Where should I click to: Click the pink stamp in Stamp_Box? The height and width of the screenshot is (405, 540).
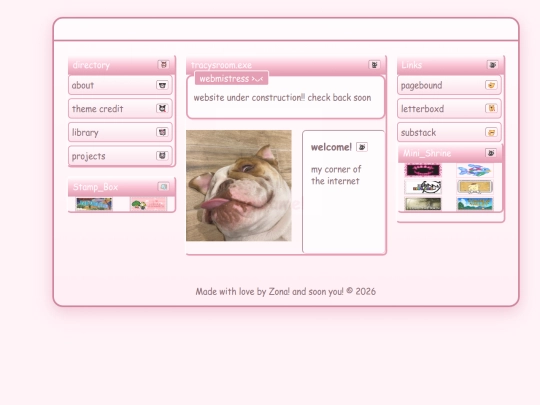tap(148, 204)
